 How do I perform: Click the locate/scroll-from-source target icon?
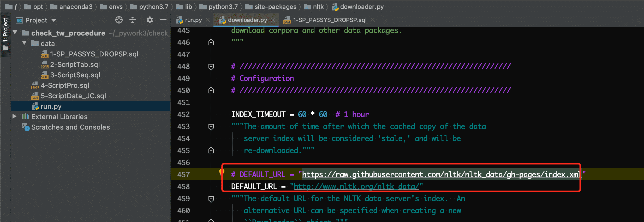pyautogui.click(x=119, y=20)
